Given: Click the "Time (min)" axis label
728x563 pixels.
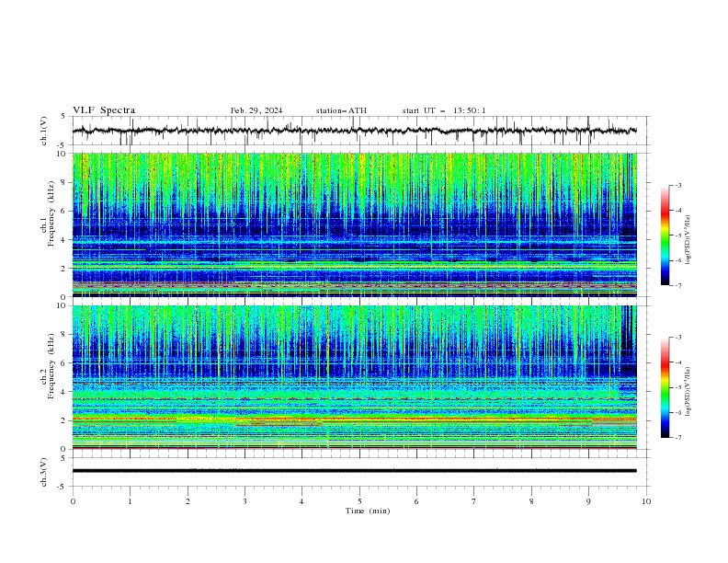Looking at the screenshot, I should (x=368, y=511).
